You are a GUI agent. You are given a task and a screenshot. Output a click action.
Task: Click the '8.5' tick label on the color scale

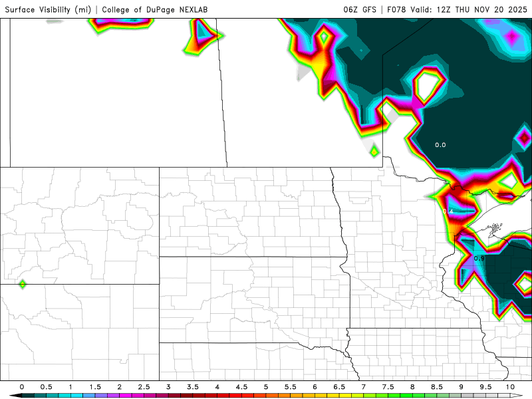[437, 387]
